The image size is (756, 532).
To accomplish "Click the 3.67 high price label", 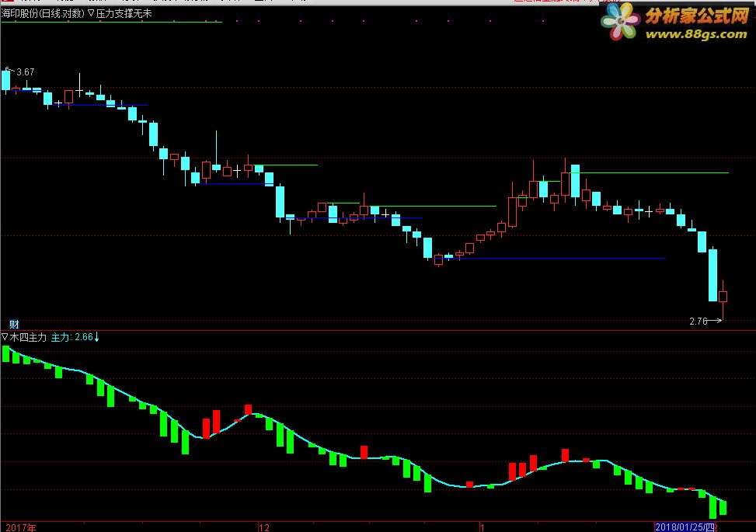I will point(25,71).
